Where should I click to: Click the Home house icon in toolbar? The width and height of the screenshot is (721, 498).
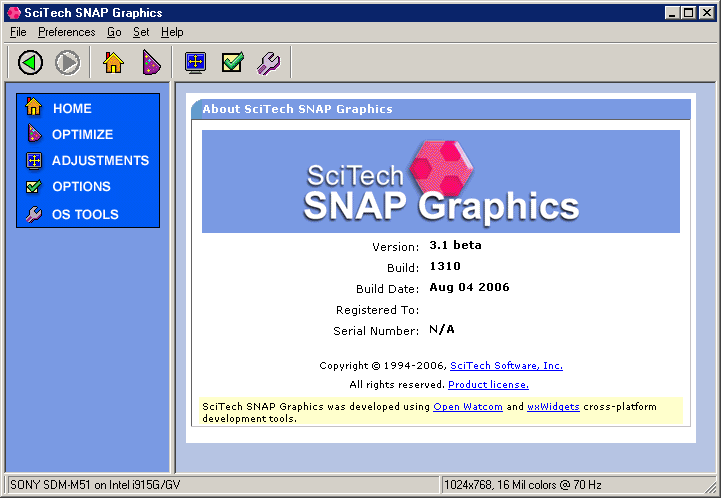[x=113, y=62]
